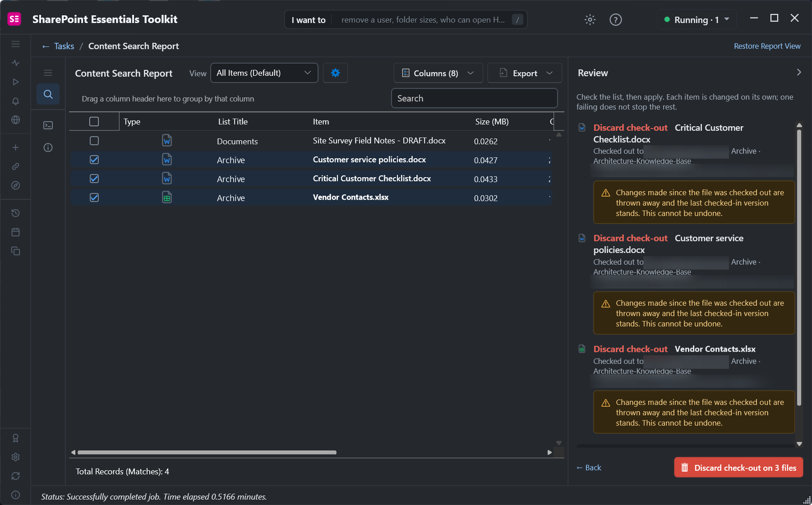This screenshot has width=812, height=505.
Task: Click the award badge icon in sidebar
Action: [x=16, y=438]
